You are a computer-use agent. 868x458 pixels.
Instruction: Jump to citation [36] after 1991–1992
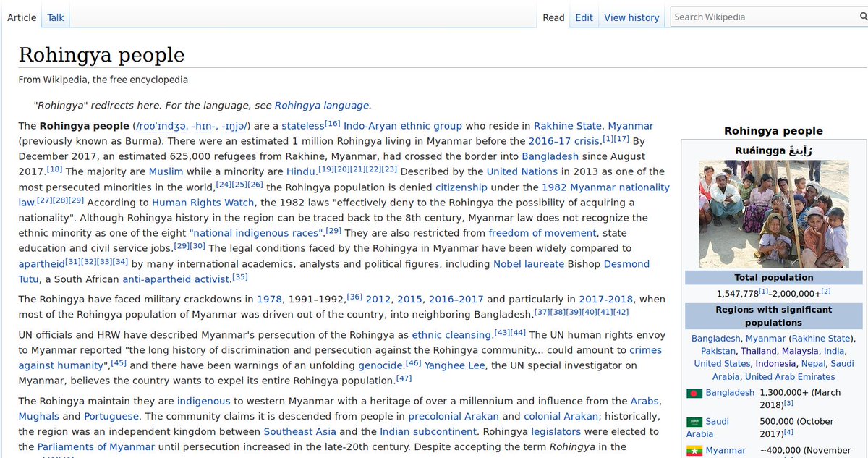tap(354, 296)
